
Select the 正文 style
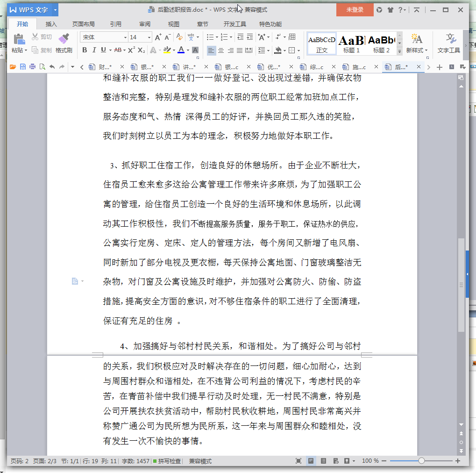[321, 44]
